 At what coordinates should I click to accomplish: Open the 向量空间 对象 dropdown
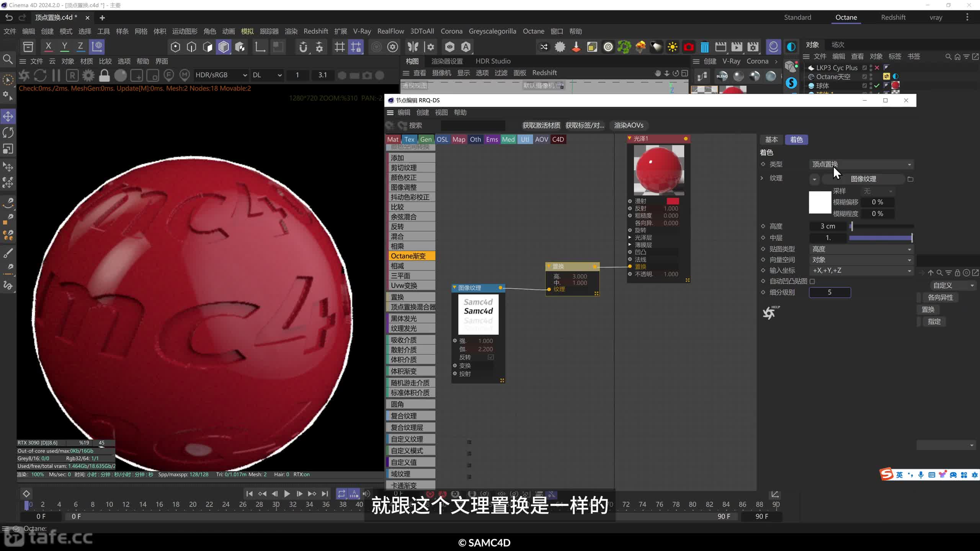(x=861, y=260)
